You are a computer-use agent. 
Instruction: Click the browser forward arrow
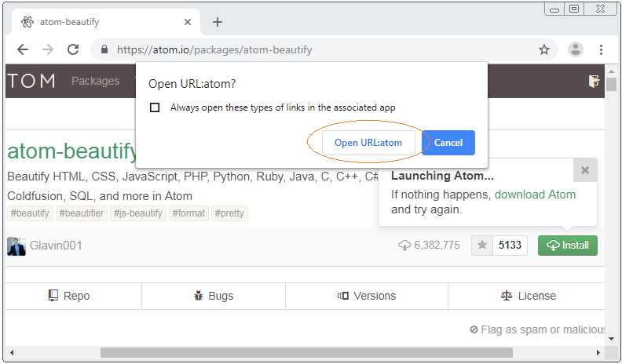tap(48, 49)
